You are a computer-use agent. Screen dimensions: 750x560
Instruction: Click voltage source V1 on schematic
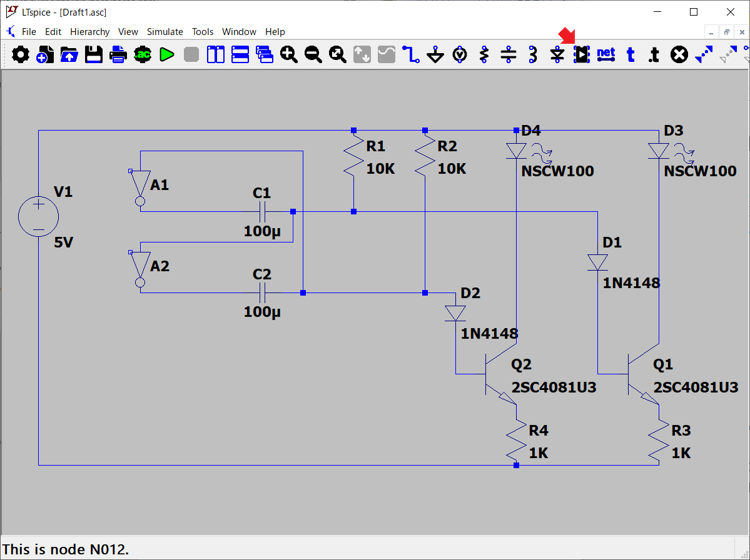coord(39,217)
